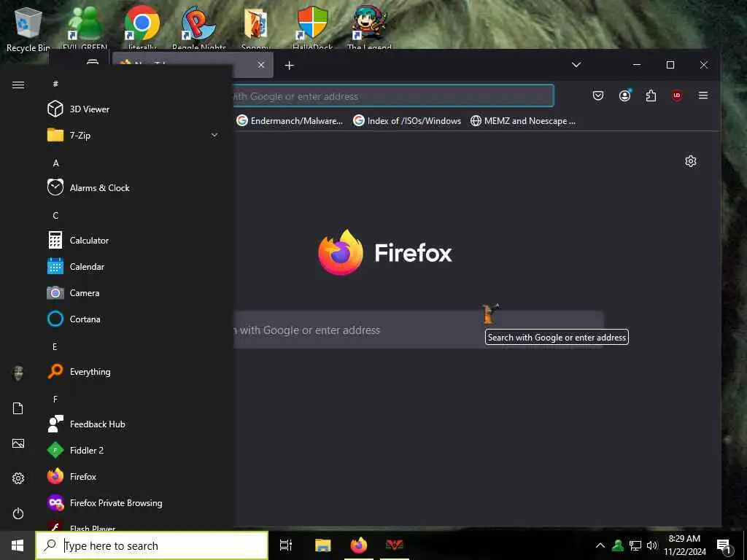
Task: Open a new Firefox tab
Action: click(289, 65)
